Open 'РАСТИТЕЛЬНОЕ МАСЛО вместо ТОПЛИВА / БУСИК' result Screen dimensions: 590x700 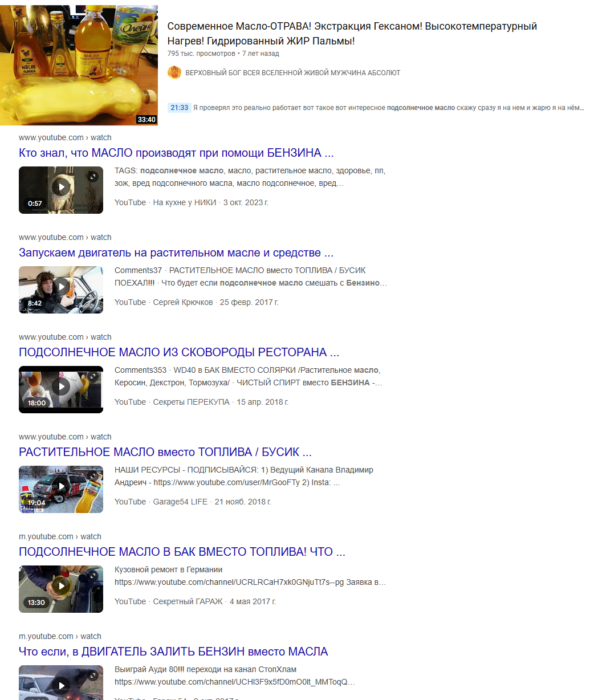tap(165, 452)
